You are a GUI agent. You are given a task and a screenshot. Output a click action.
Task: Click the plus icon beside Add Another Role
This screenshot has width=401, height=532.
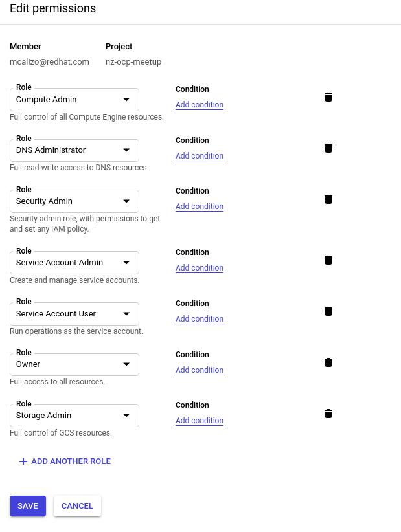click(x=23, y=461)
